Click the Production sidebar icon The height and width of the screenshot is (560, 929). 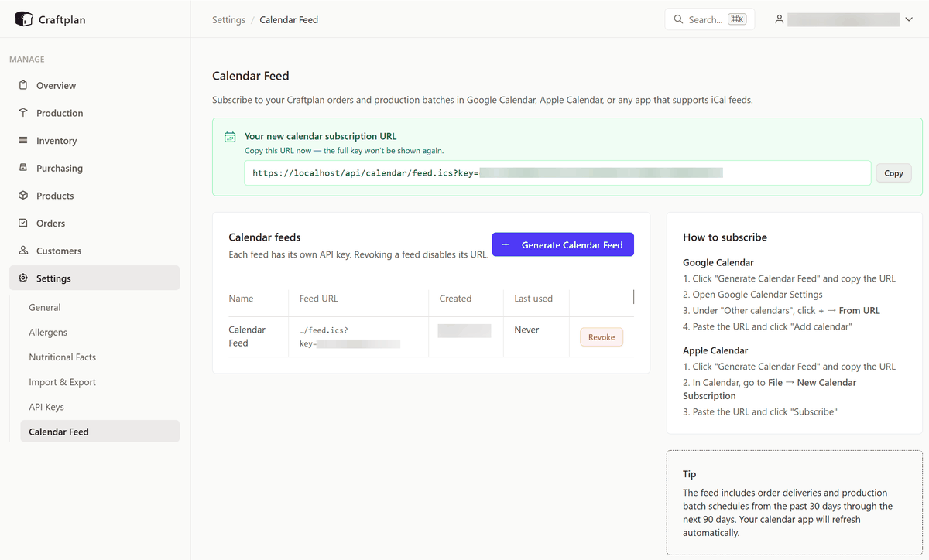coord(23,113)
